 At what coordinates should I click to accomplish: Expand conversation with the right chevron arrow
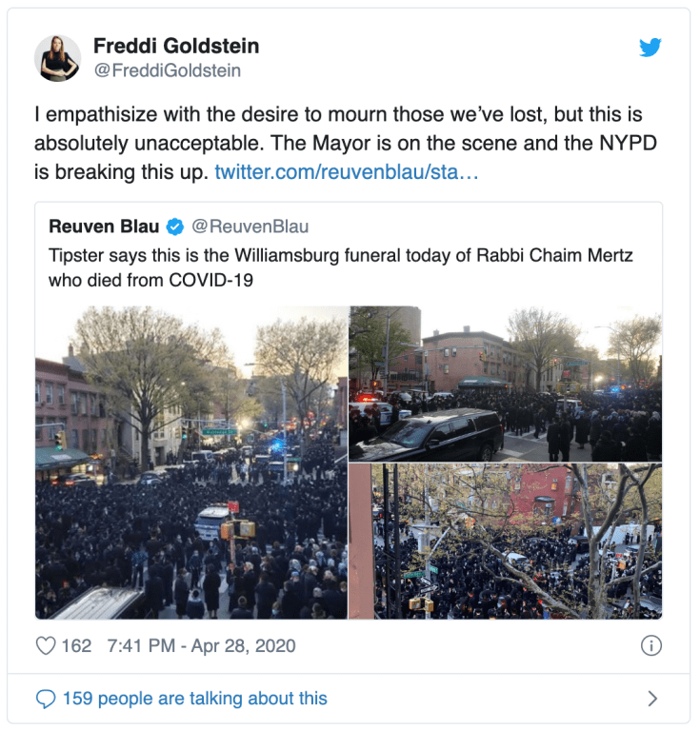[x=652, y=699]
